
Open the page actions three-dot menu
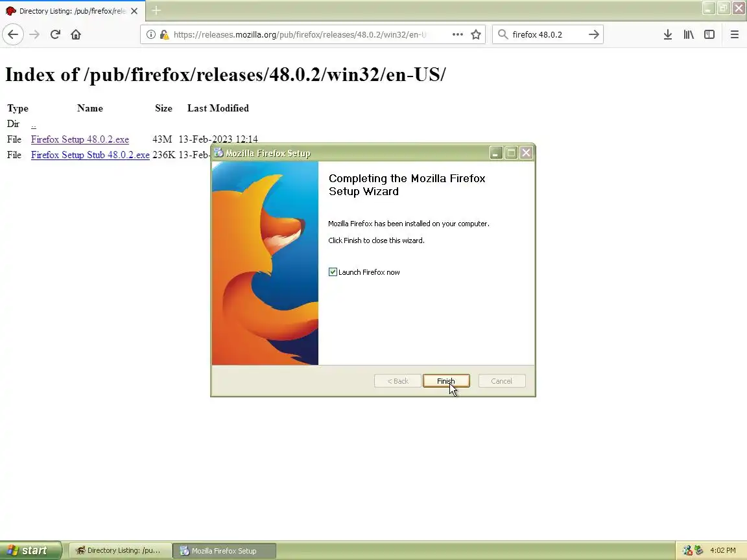pos(457,34)
